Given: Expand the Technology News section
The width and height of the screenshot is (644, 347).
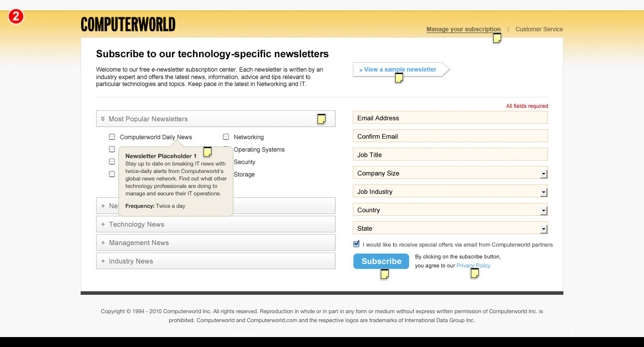Looking at the screenshot, I should [215, 224].
